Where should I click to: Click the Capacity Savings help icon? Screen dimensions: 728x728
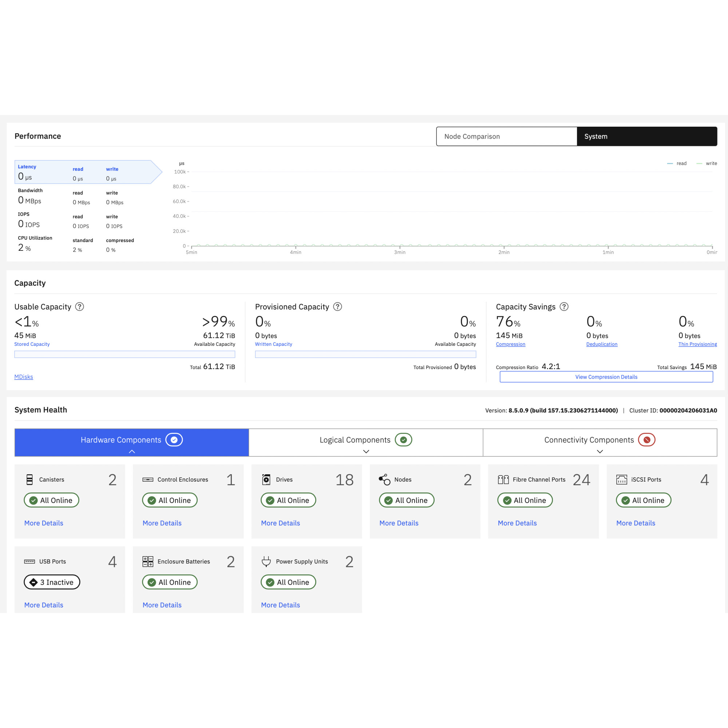tap(564, 307)
